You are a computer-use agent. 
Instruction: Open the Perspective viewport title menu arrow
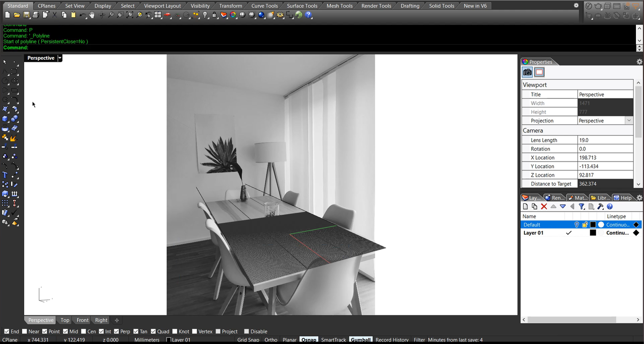click(x=60, y=58)
